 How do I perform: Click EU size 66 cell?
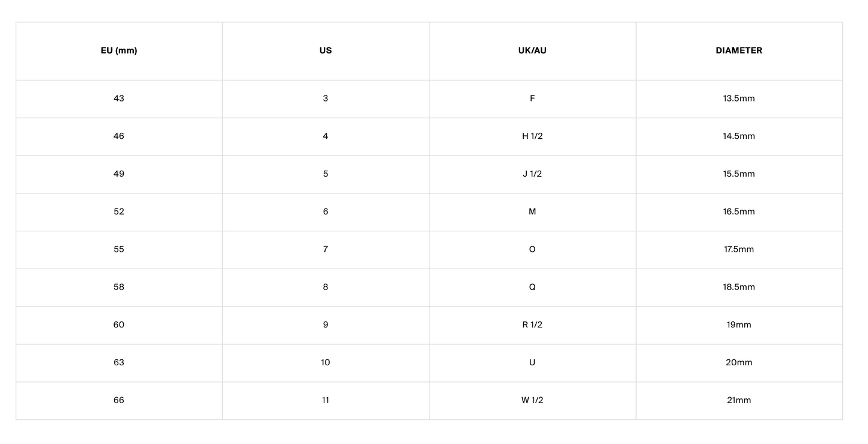pos(119,401)
